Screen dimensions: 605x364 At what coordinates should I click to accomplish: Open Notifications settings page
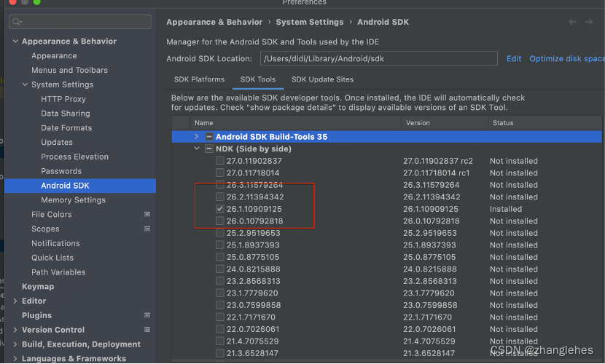(55, 243)
